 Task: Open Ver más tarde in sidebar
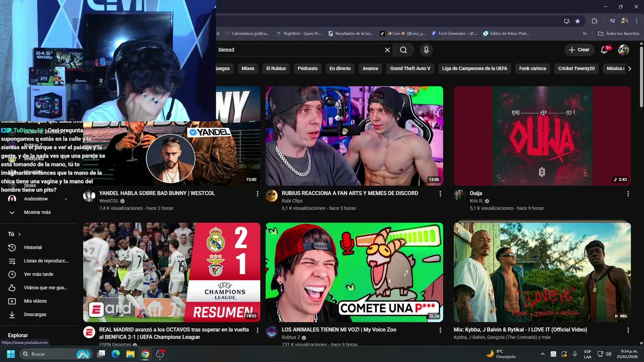(38, 274)
